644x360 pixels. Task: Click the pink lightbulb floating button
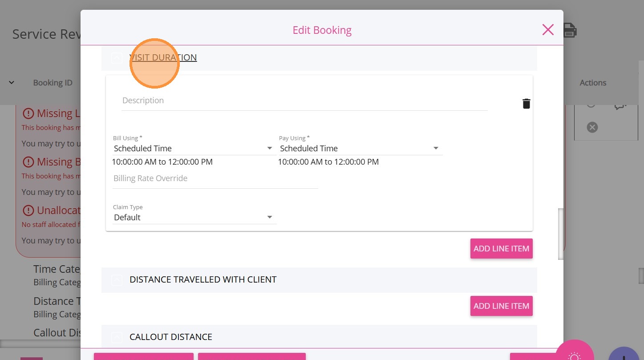[x=575, y=354]
